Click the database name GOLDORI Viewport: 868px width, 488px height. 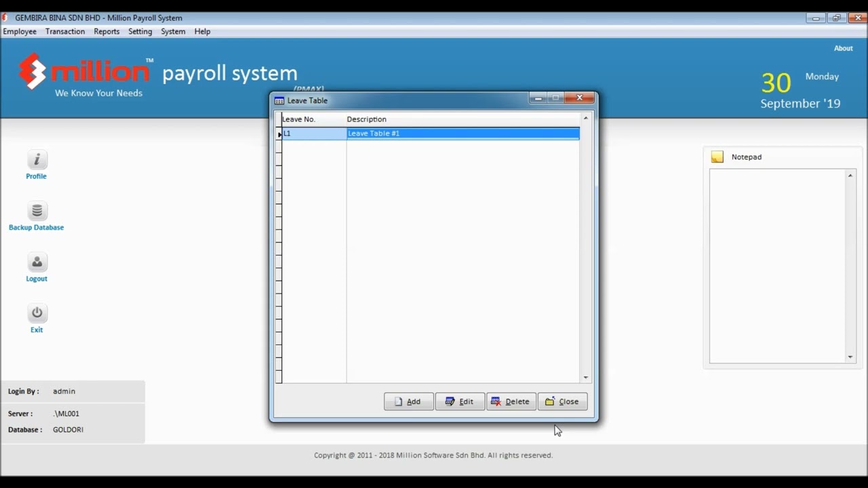tap(68, 430)
